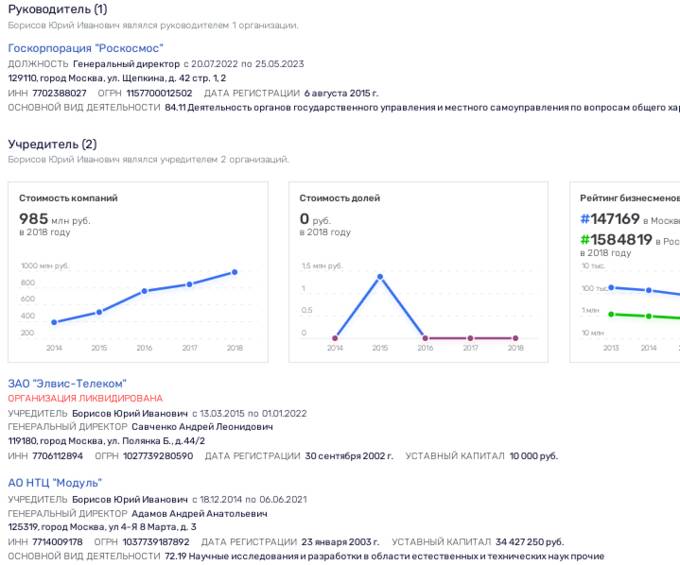This screenshot has height=565, width=680.
Task: Open the ЗАО "Элвис-Телеком" company link
Action: pyautogui.click(x=67, y=383)
